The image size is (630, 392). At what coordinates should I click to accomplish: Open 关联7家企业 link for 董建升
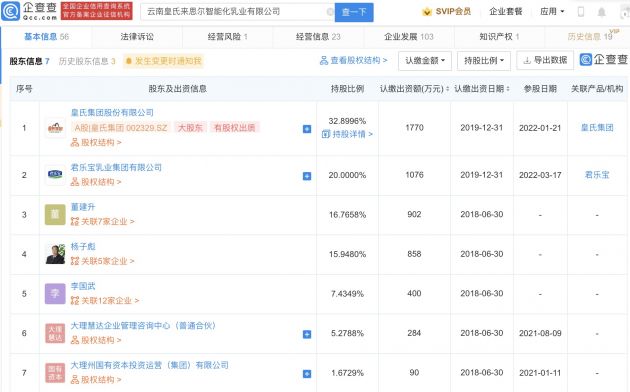(102, 221)
